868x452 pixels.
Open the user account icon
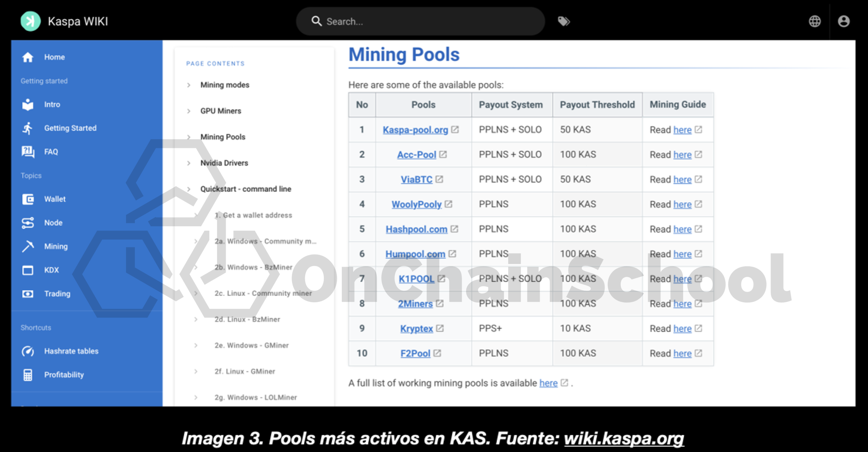(x=843, y=21)
